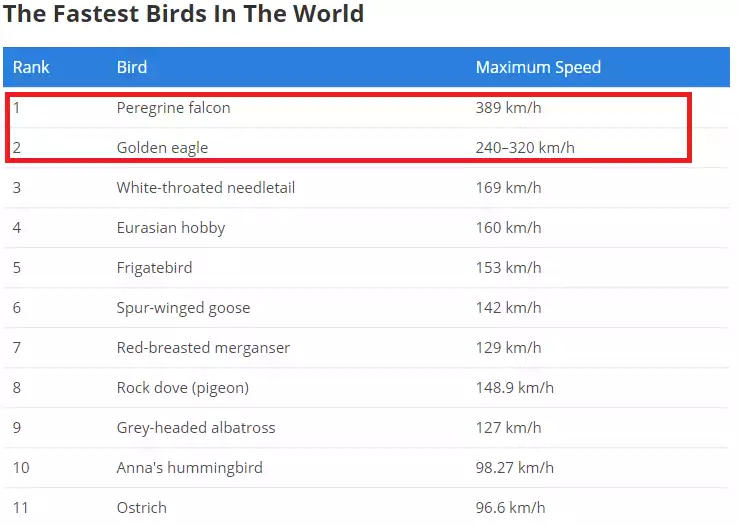Click the Rock dove (pigeon) entry
Screen dimensions: 738x526
click(183, 388)
